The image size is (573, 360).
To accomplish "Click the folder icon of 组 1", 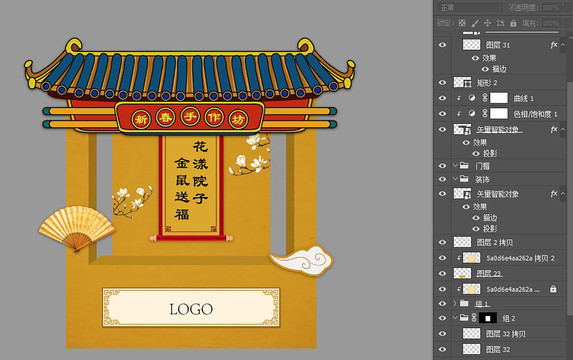I will pos(464,303).
